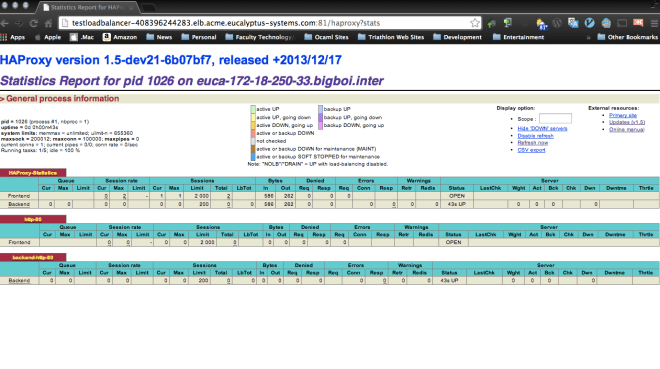The image size is (660, 369).
Task: Open the .Mac bookmark
Action: point(82,37)
